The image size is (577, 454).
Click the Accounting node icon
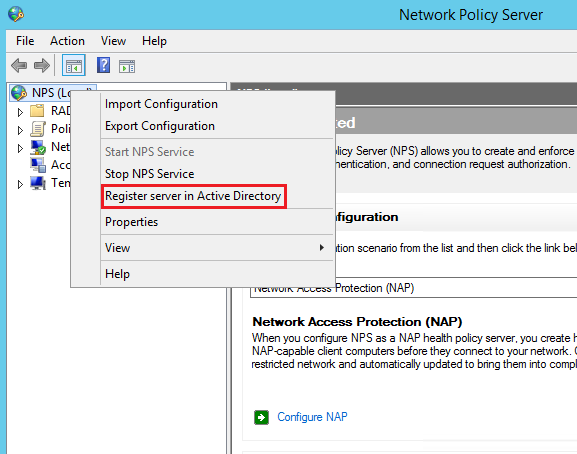(38, 165)
